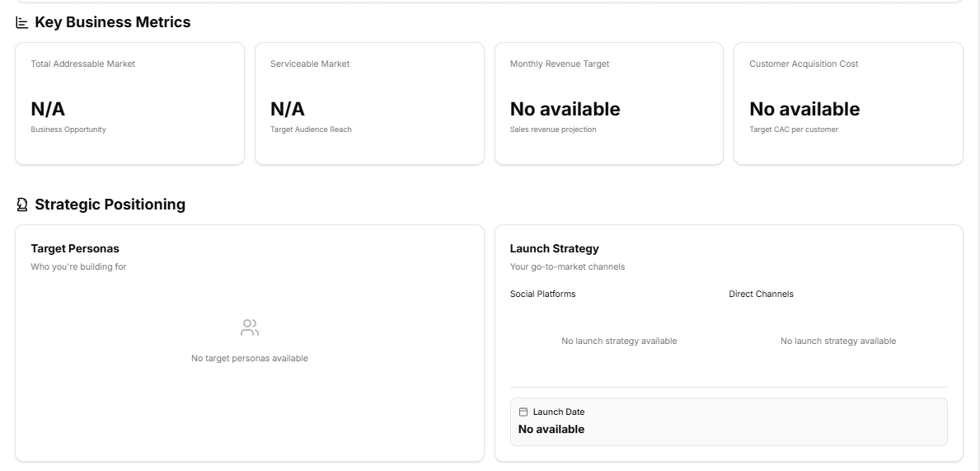This screenshot has height=471, width=980.
Task: Click the Customer Acquisition Cost label
Action: pos(804,64)
